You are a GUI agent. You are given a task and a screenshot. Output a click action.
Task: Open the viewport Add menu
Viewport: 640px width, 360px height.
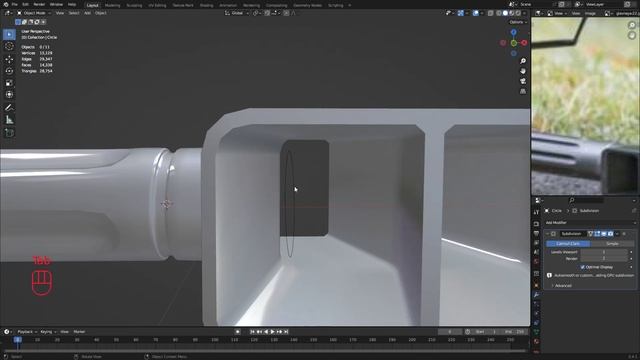click(x=87, y=13)
